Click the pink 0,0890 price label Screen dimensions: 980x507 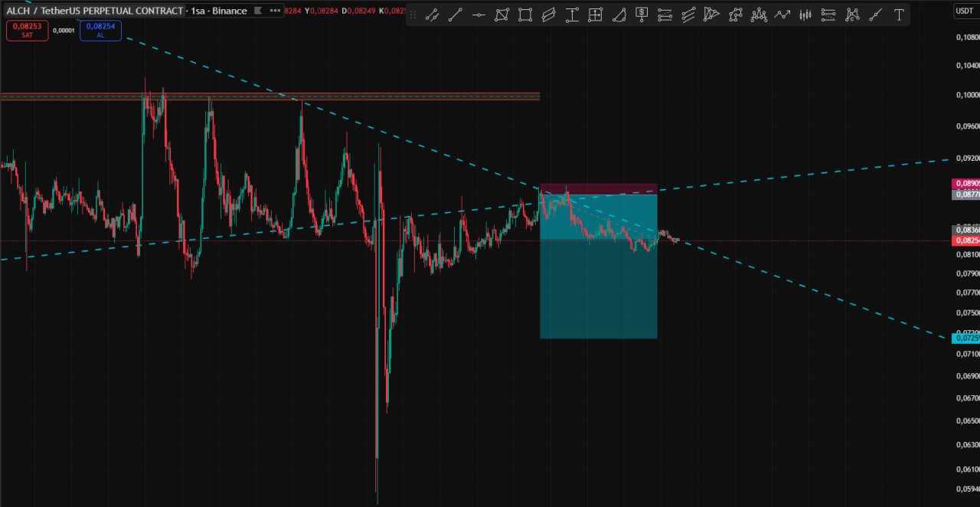tap(965, 184)
